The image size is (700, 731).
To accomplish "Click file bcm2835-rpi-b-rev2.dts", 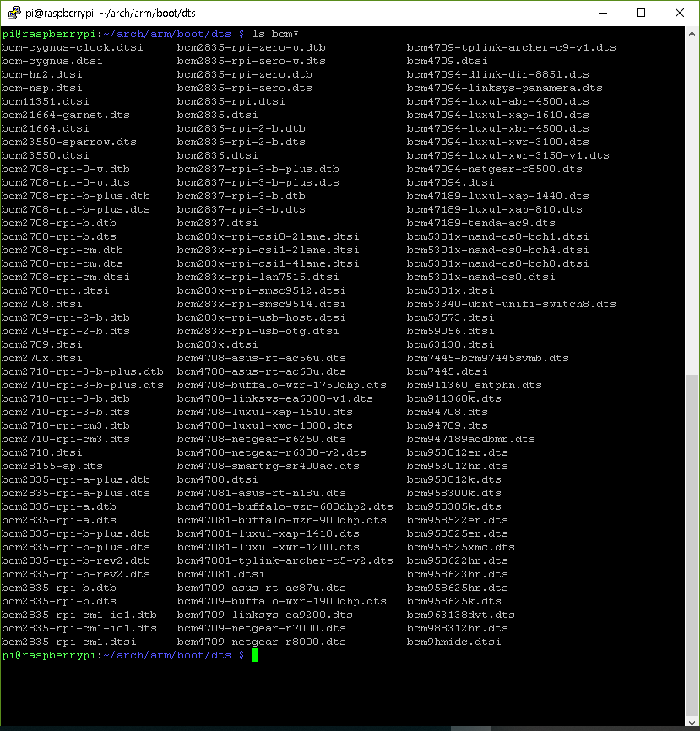I will (75, 575).
